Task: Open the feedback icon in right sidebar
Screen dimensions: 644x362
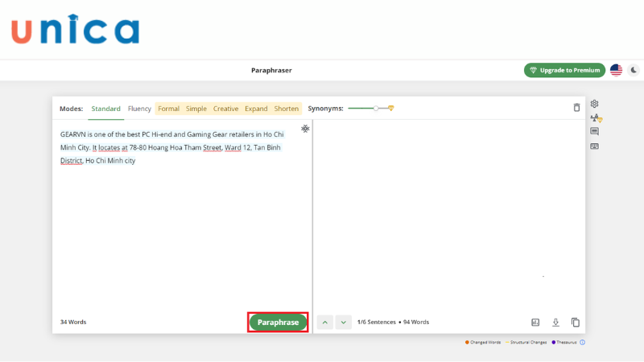Action: pos(594,132)
